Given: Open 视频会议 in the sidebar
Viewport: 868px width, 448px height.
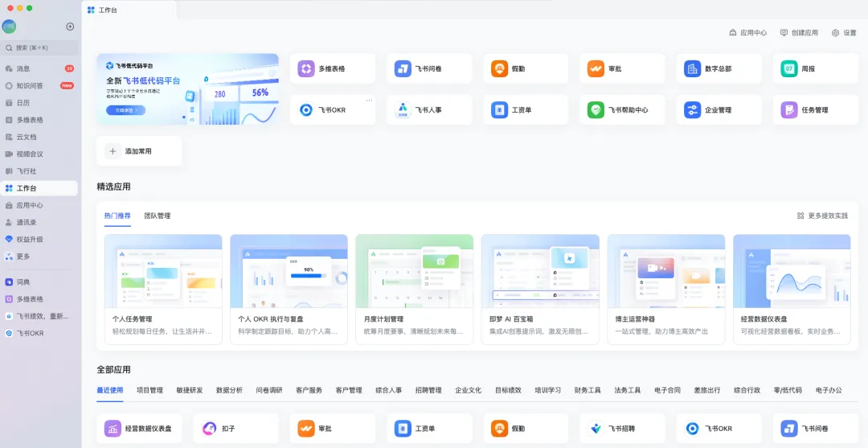Looking at the screenshot, I should (x=39, y=154).
